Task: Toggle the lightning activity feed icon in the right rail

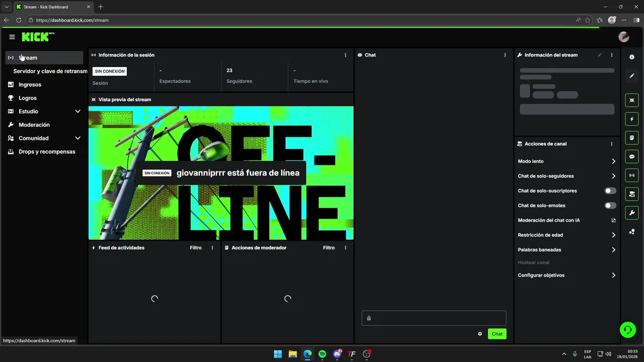Action: [x=632, y=119]
